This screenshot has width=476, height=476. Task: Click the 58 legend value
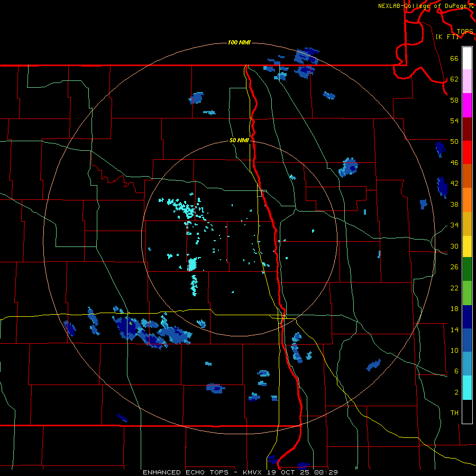coord(454,100)
